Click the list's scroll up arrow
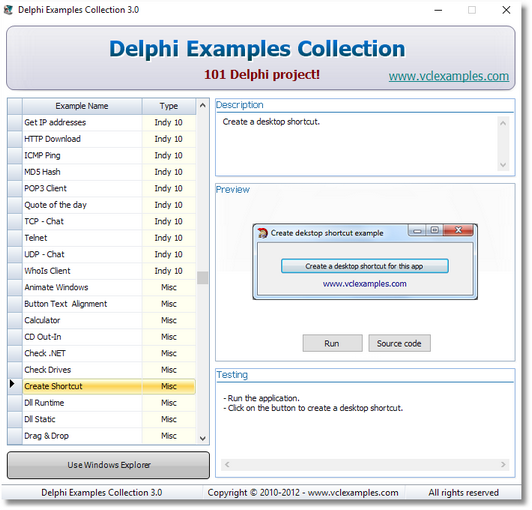 (x=203, y=106)
